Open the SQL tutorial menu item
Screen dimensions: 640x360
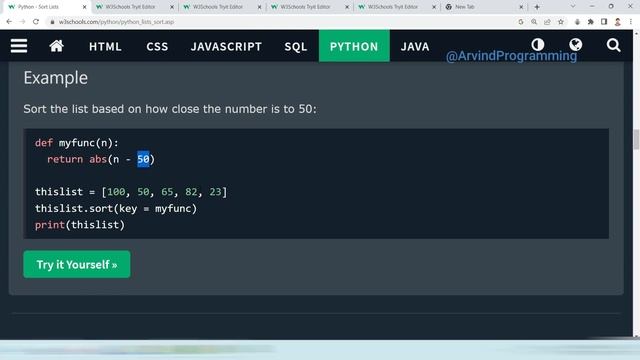(296, 47)
